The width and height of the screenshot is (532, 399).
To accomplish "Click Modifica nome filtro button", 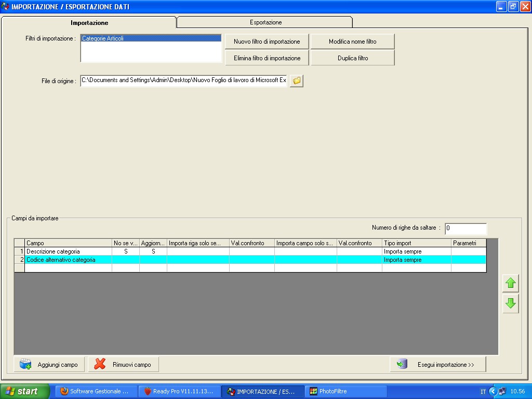I will (x=353, y=42).
